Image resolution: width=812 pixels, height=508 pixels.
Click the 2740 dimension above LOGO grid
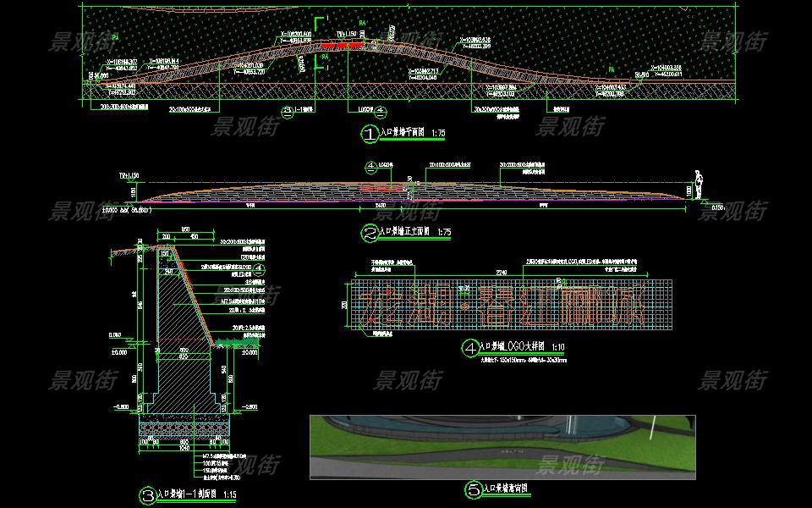(x=501, y=272)
